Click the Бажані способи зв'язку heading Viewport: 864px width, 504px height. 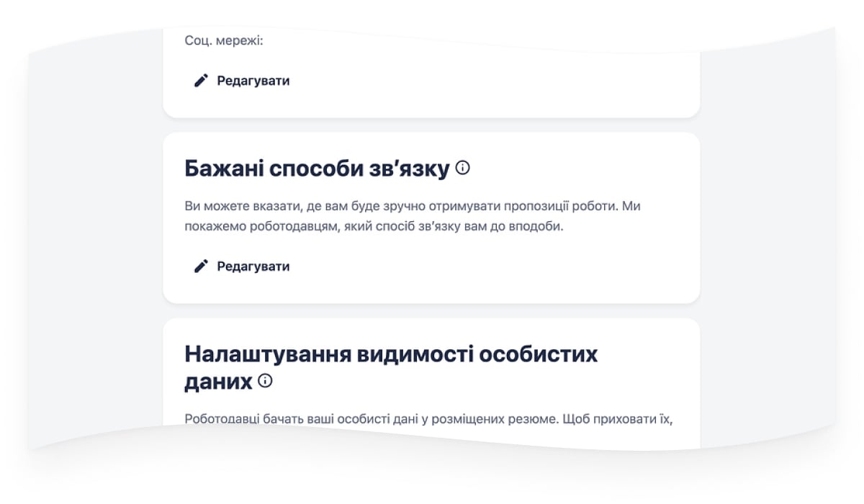click(x=318, y=168)
